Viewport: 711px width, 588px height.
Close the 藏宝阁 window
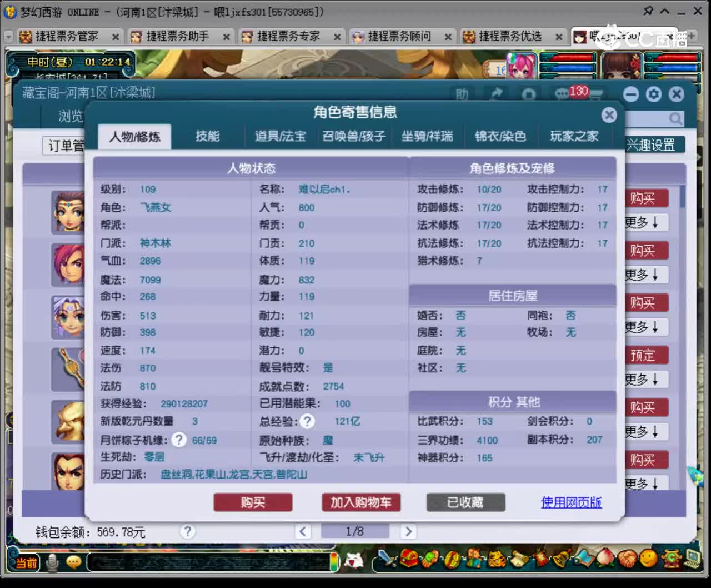(676, 94)
